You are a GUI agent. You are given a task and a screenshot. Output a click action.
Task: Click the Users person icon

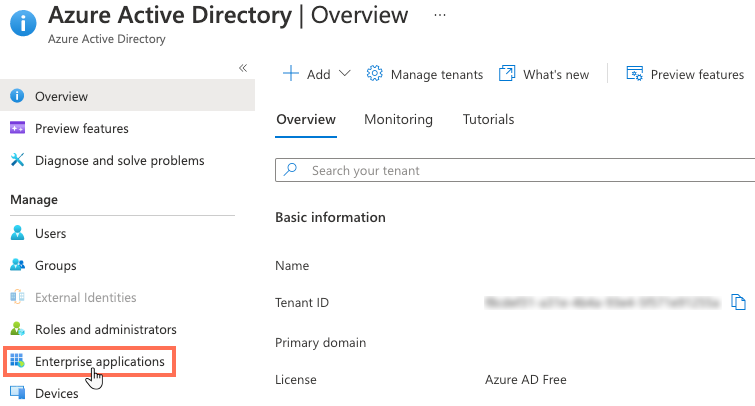tap(17, 233)
